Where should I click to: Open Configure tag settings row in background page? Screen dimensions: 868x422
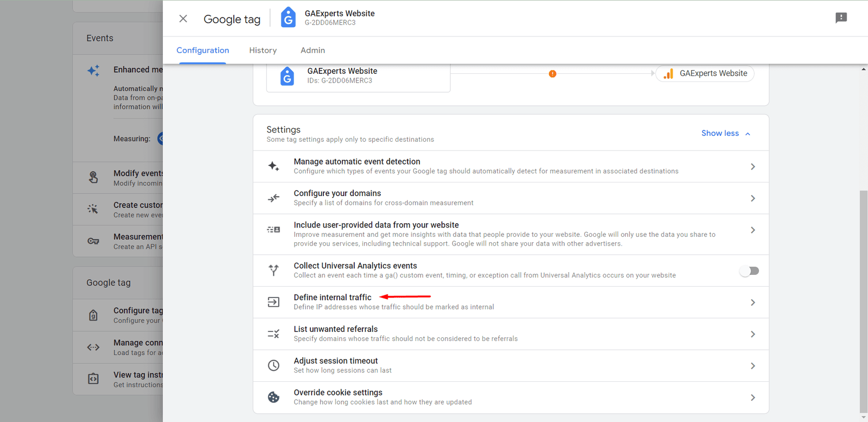118,315
